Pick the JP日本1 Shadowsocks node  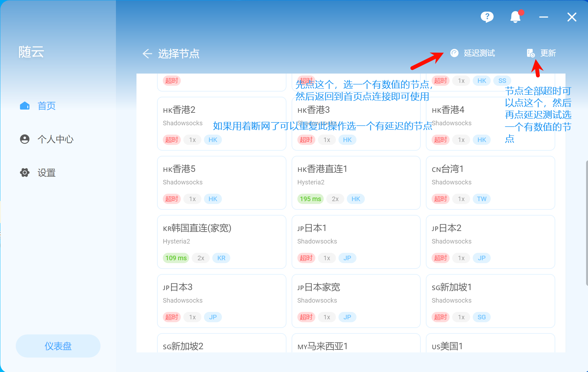356,242
